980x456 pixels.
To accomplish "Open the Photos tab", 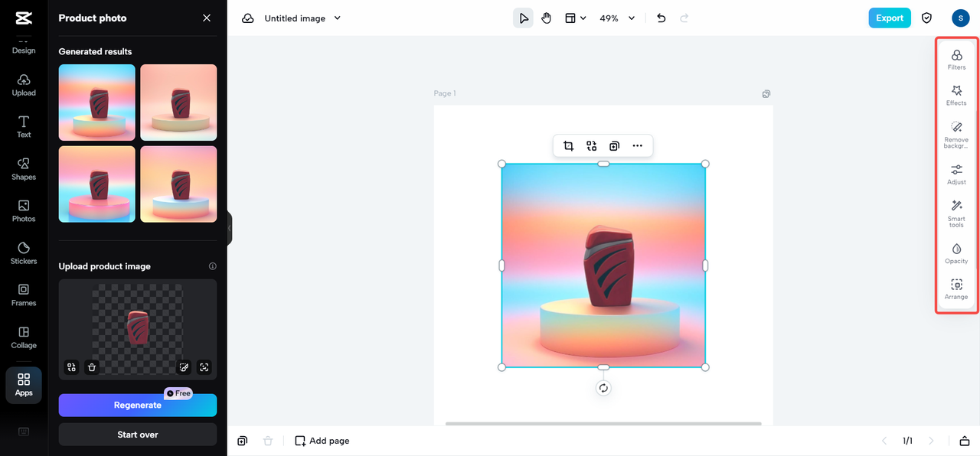I will click(24, 211).
